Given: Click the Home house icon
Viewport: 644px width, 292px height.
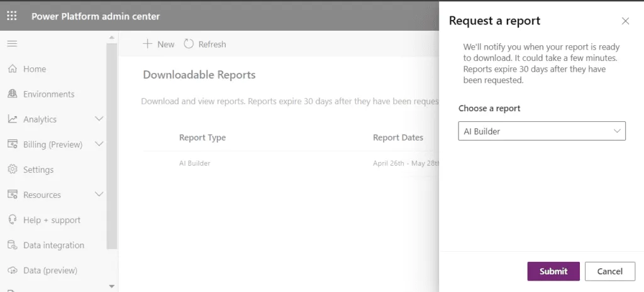Looking at the screenshot, I should click(13, 68).
